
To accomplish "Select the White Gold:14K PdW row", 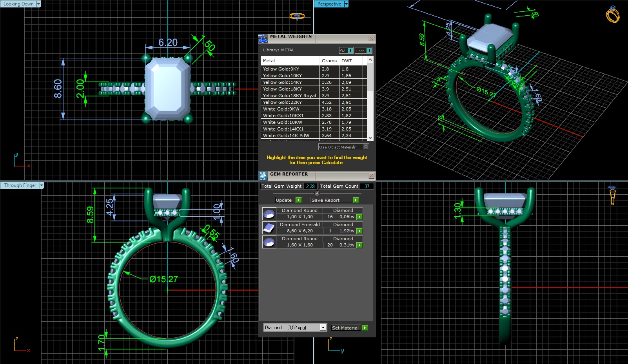I will (x=314, y=136).
